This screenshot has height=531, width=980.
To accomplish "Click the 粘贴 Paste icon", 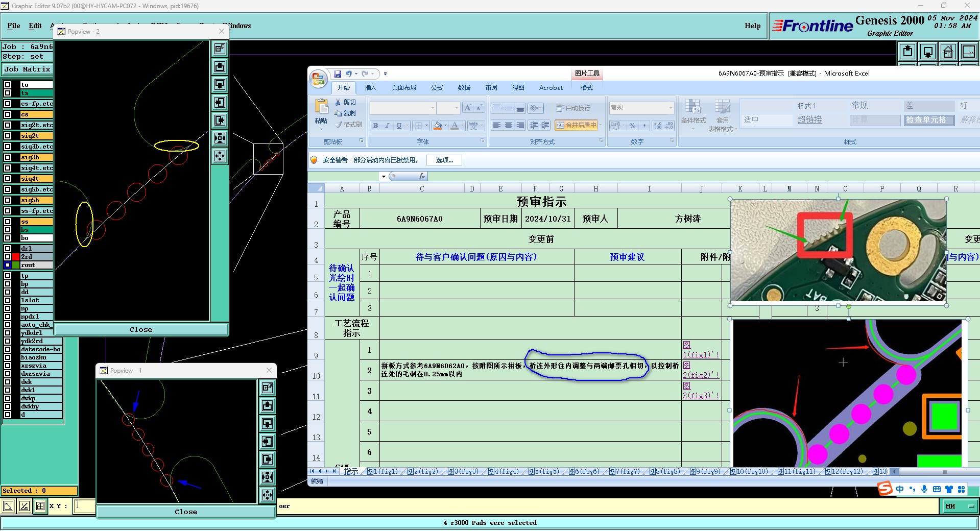I will 321,107.
